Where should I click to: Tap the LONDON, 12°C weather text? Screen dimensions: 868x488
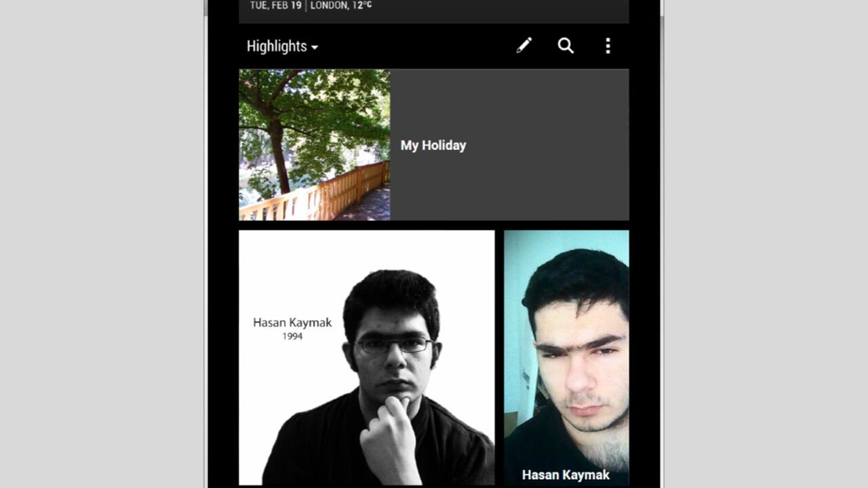click(341, 5)
